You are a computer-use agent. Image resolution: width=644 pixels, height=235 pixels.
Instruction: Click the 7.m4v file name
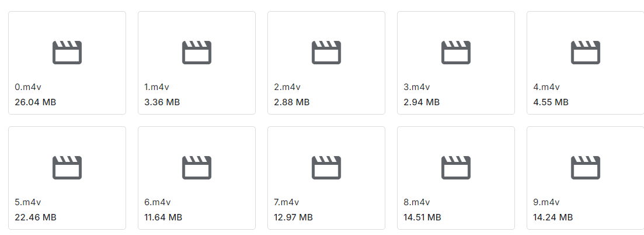point(286,202)
